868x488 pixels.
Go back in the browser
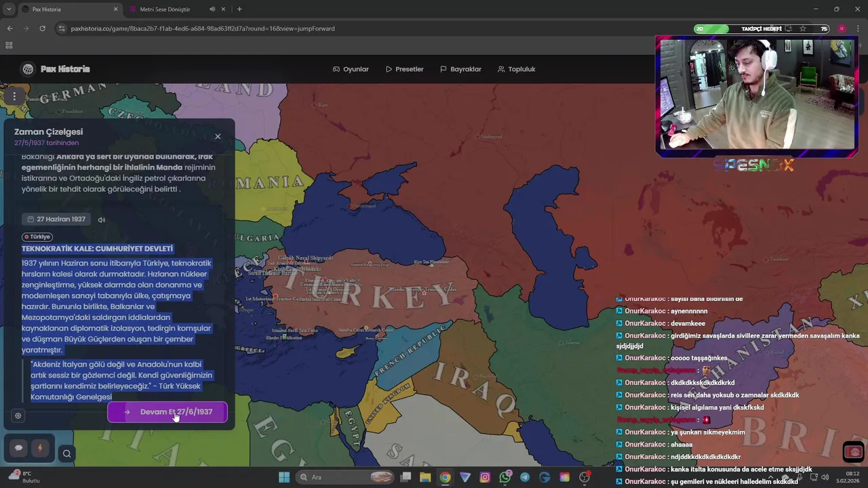(9, 28)
